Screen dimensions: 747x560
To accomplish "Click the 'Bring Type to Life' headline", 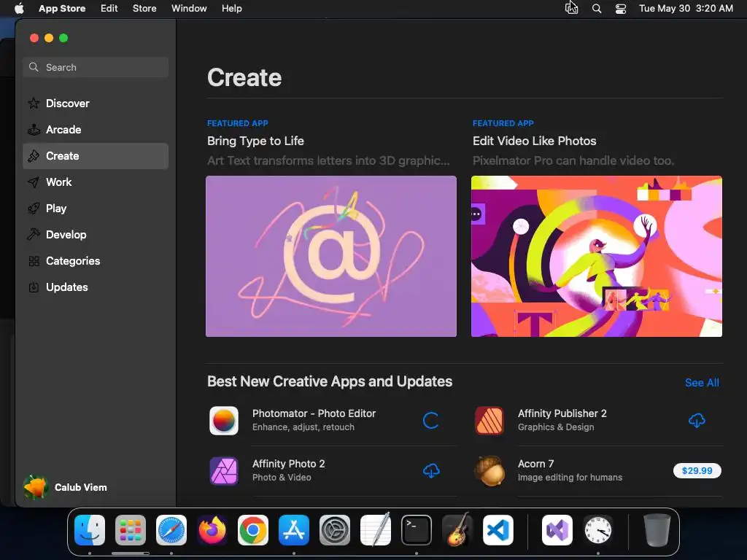I will pos(255,141).
